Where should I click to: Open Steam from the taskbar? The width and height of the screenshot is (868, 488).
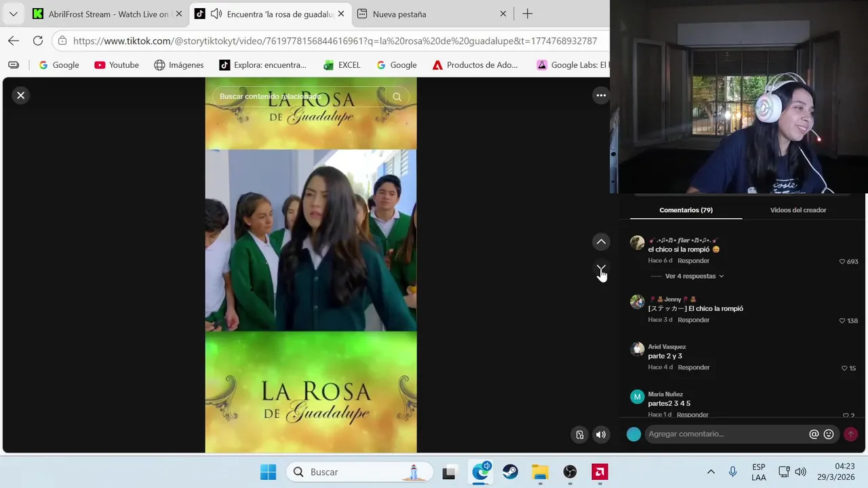510,472
